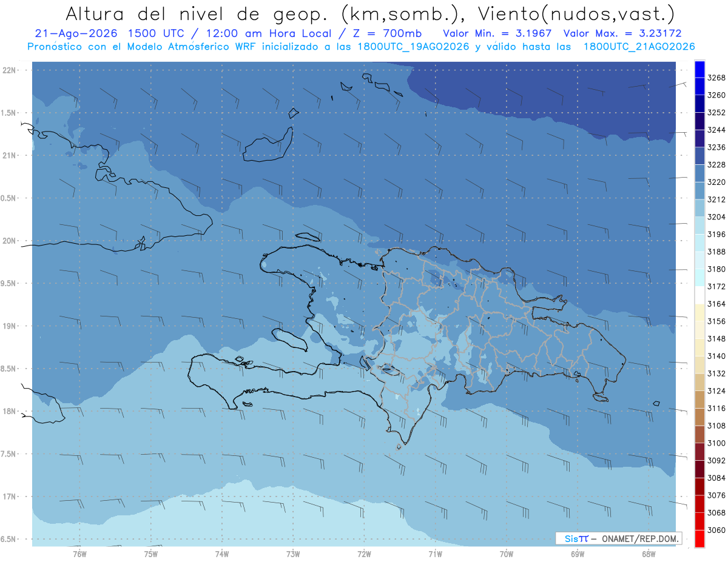Screen dimensions: 728x562
Task: Click the legend color band between 3228 and 3220
Action: tap(699, 173)
